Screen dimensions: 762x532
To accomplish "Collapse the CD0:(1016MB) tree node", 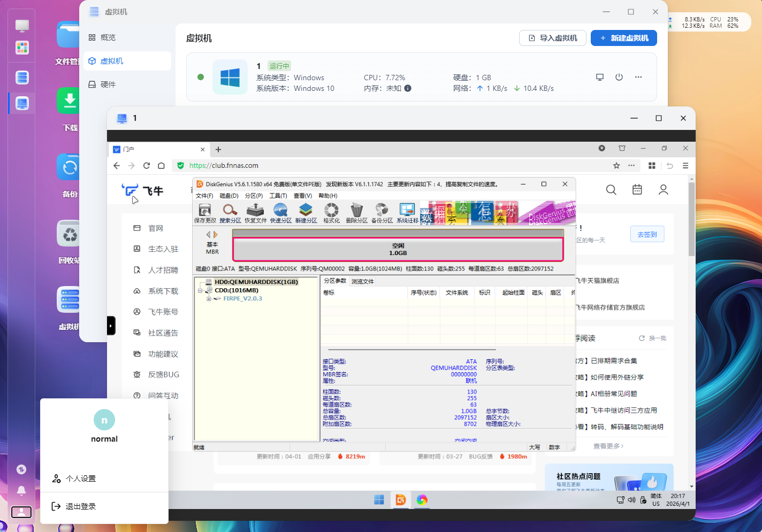I will (200, 291).
